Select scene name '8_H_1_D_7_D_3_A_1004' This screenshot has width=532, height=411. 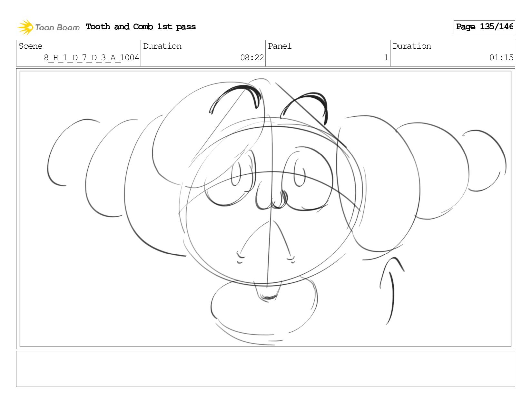tap(92, 58)
